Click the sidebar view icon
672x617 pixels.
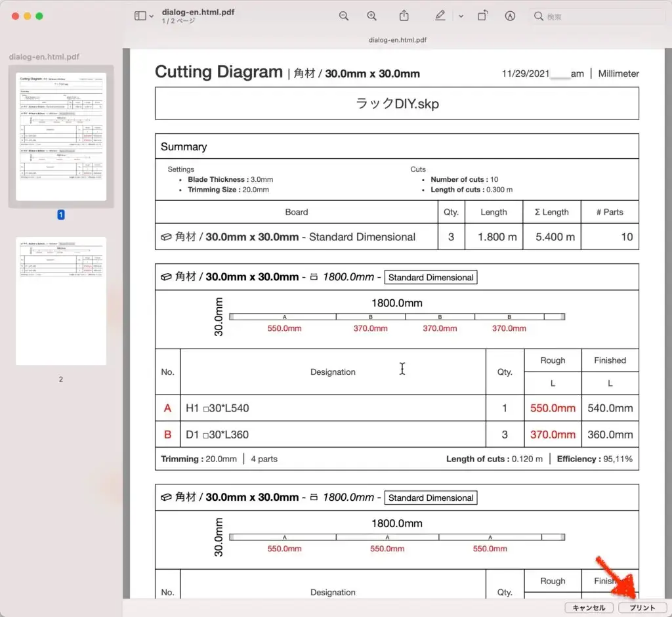coord(140,16)
